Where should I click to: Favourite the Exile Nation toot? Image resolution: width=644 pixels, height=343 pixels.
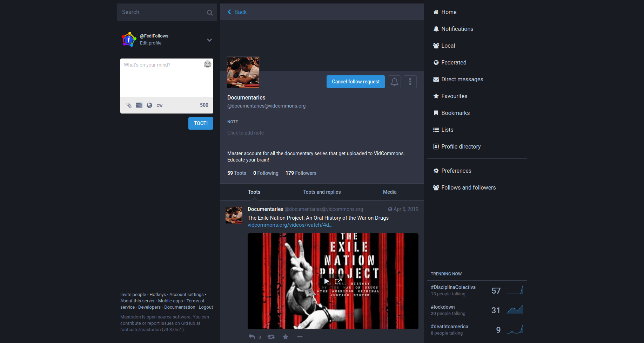tap(286, 337)
